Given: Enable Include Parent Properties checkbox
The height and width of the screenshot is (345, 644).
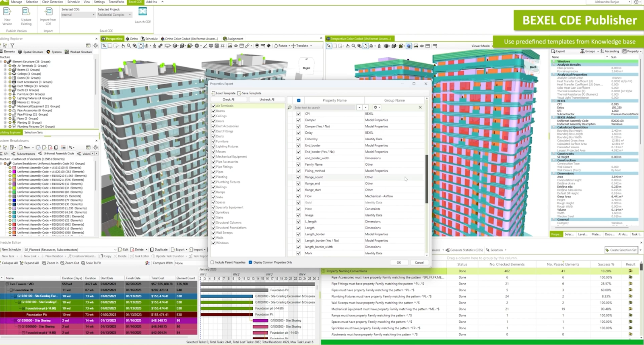Looking at the screenshot, I should [213, 262].
